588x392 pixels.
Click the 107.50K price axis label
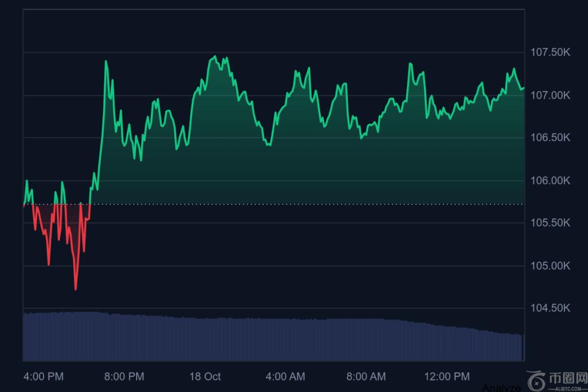tap(550, 53)
